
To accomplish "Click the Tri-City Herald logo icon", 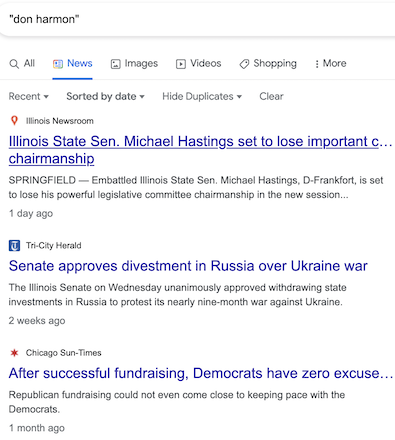I will point(14,246).
